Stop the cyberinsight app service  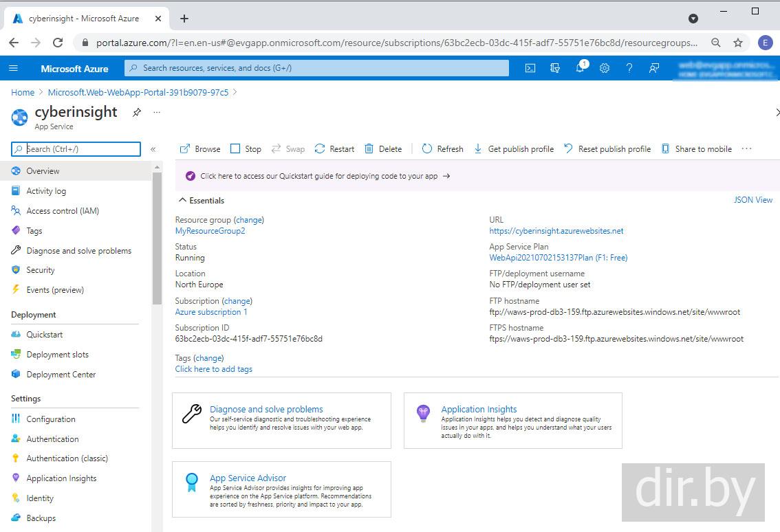coord(246,149)
